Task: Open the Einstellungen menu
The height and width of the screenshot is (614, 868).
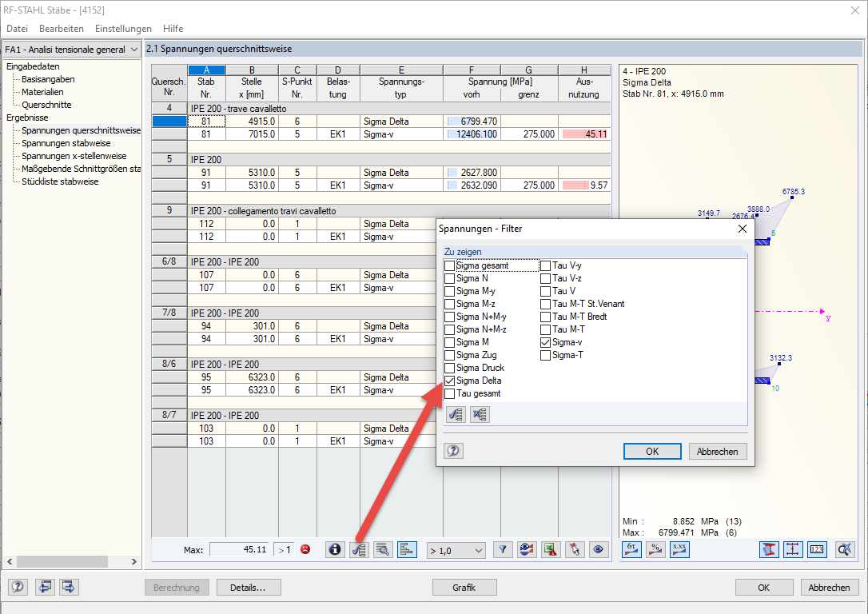Action: (123, 28)
